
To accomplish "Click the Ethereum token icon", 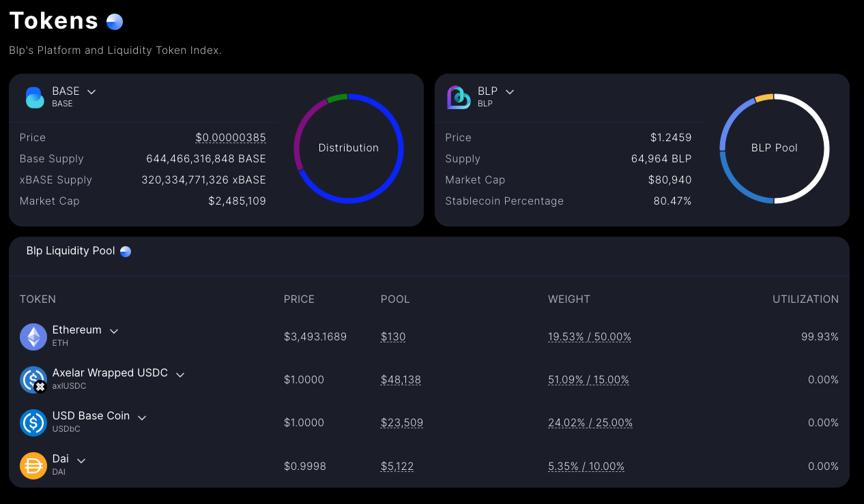I will click(x=33, y=337).
